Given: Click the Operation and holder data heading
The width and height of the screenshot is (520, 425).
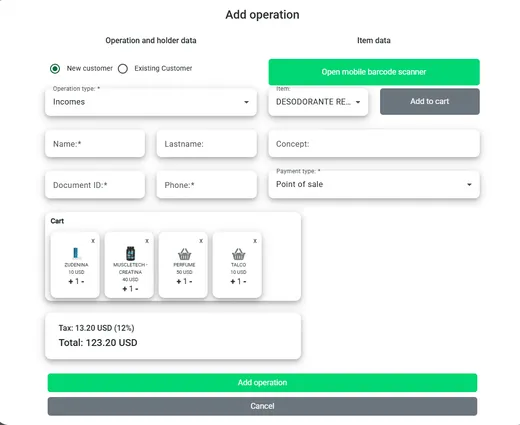Looking at the screenshot, I should 151,40.
